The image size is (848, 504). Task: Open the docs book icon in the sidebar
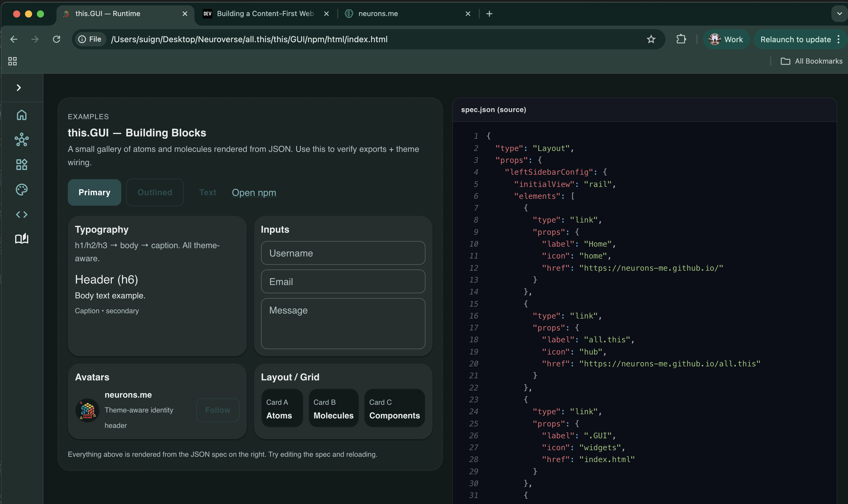tap(21, 239)
